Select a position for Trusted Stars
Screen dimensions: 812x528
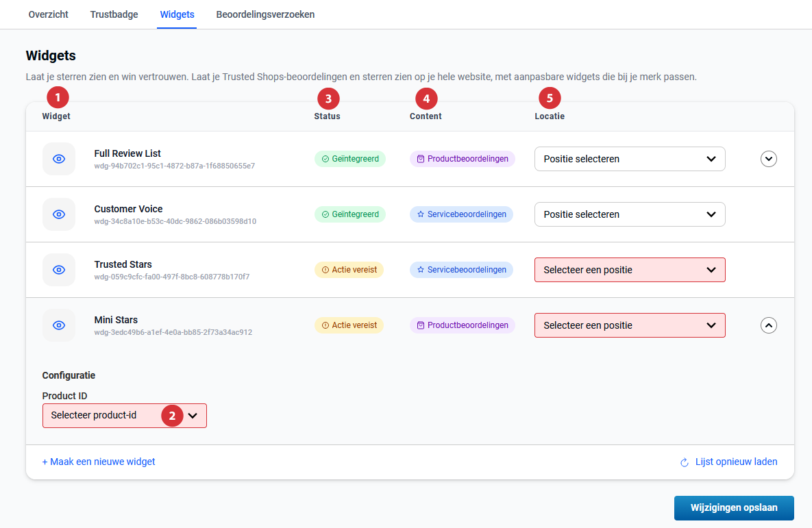tap(629, 270)
